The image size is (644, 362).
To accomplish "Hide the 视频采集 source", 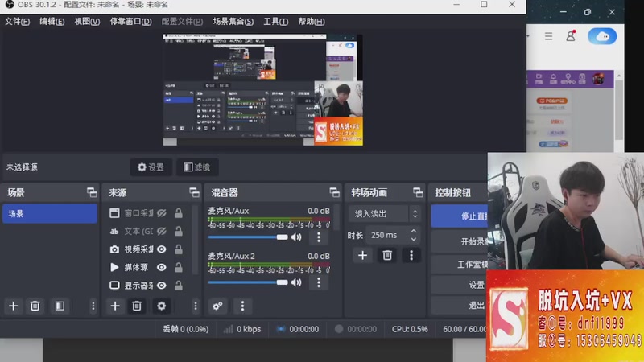I will pos(162,249).
